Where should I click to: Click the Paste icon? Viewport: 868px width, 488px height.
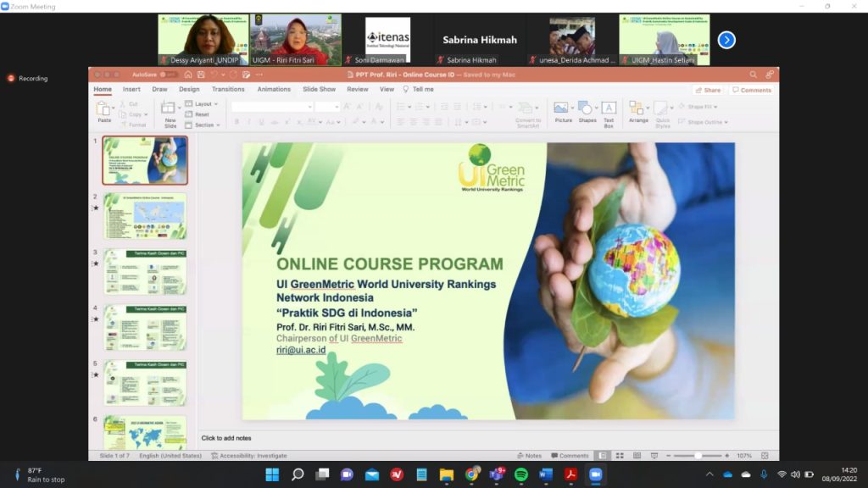tap(104, 110)
